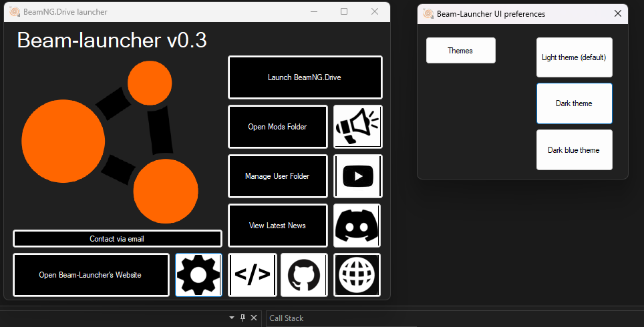Screen dimensions: 644x327
Task: Click the pin icon beside Call Stack panel
Action: coord(243,318)
